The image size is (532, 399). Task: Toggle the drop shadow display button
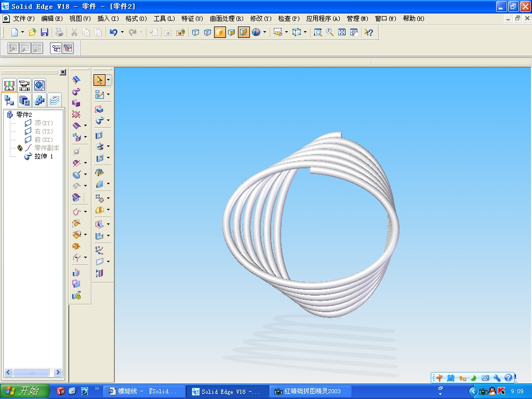coord(244,32)
